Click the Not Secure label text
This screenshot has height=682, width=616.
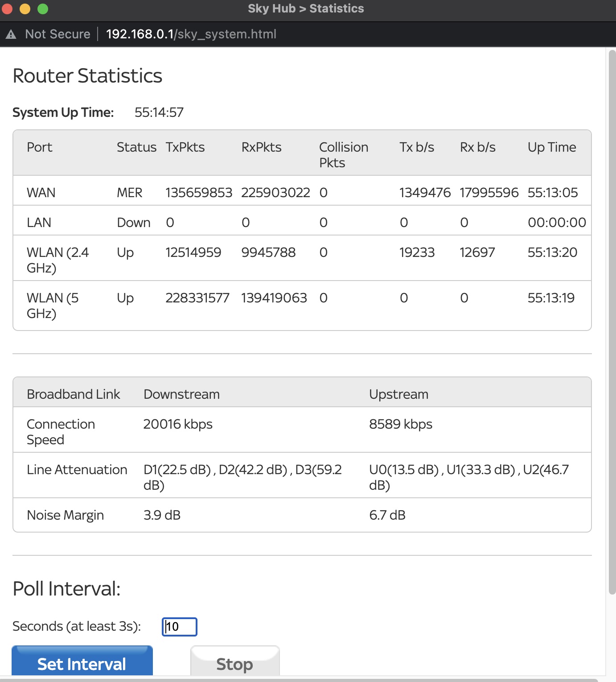tap(57, 34)
